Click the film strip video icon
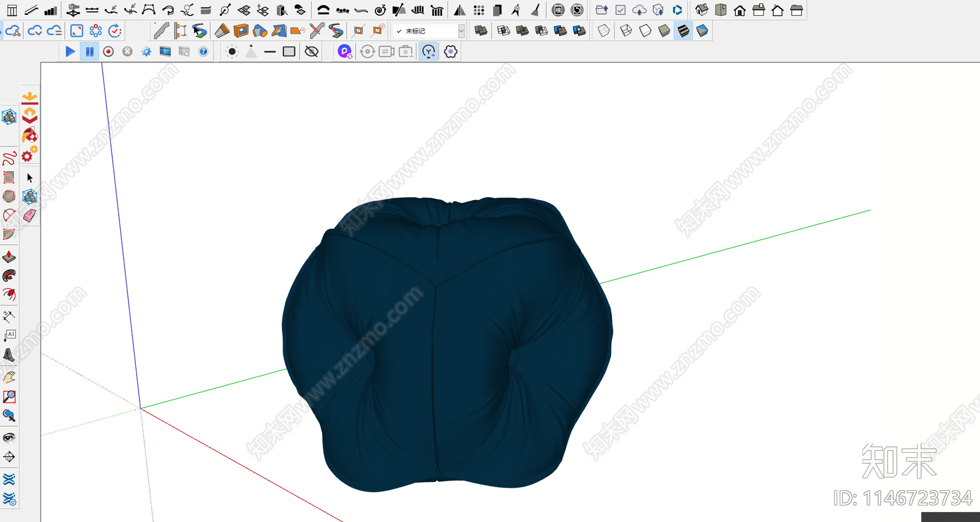The height and width of the screenshot is (522, 980). [165, 52]
